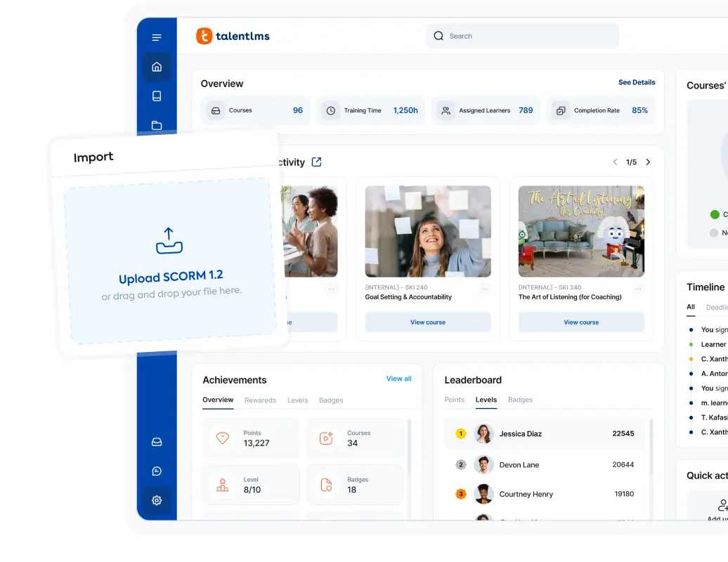Open options menu for The Art of Listening

pos(637,289)
